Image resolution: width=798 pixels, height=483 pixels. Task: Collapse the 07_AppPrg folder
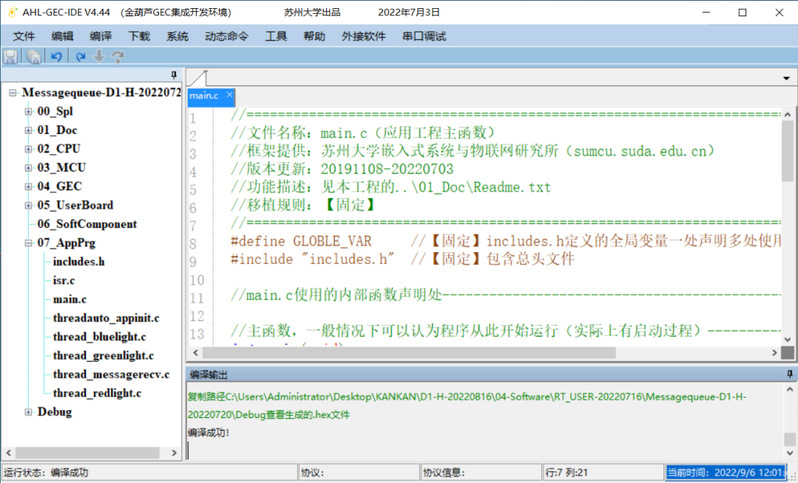pos(28,243)
